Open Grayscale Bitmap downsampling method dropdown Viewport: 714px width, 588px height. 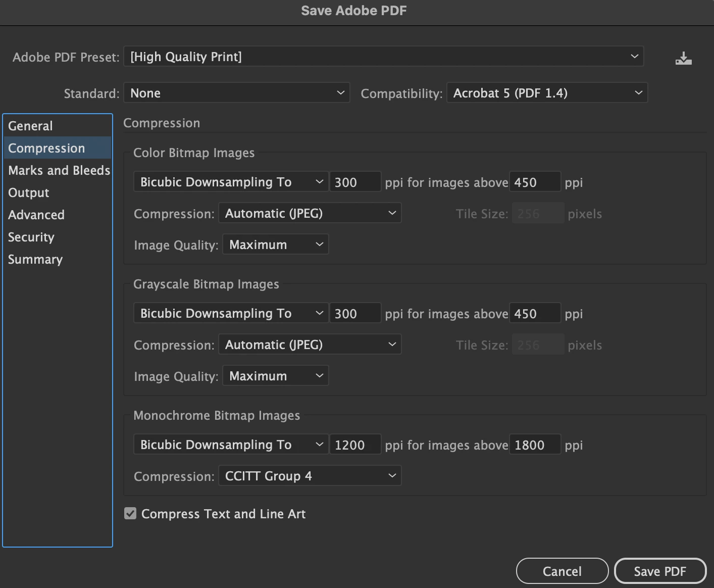point(231,313)
